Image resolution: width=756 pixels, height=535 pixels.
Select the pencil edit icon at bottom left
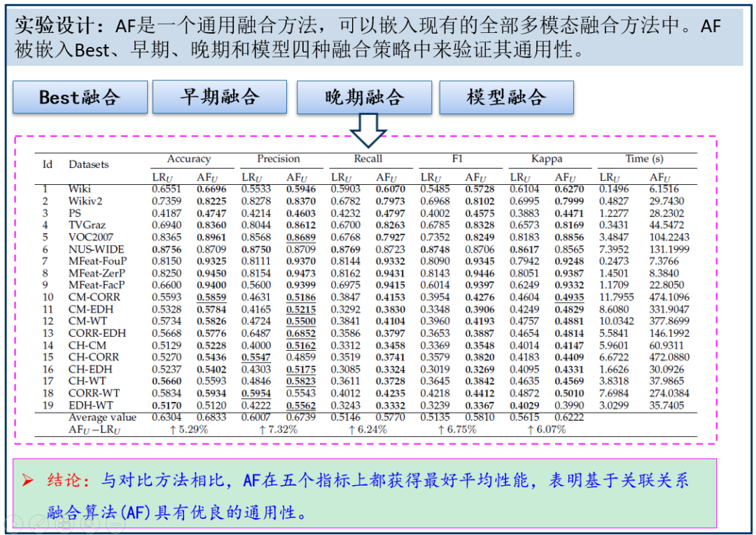[x=38, y=524]
